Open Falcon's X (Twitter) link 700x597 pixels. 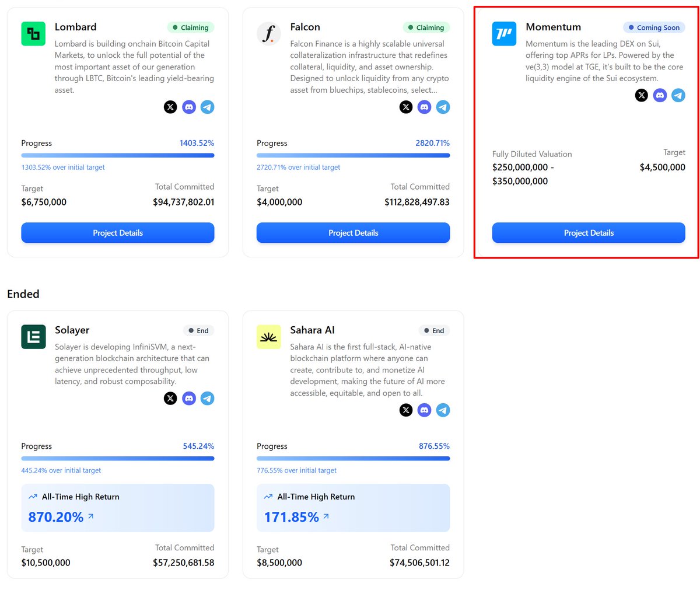pos(406,107)
